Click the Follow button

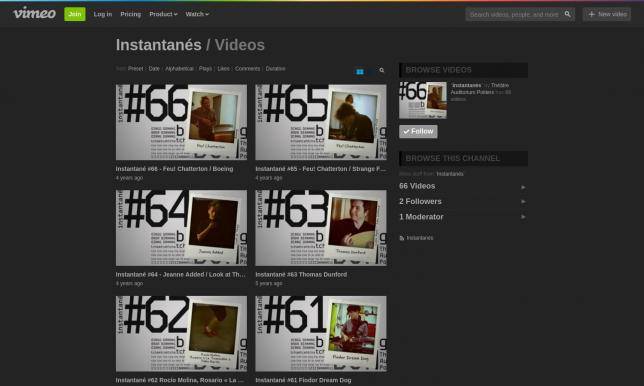418,131
